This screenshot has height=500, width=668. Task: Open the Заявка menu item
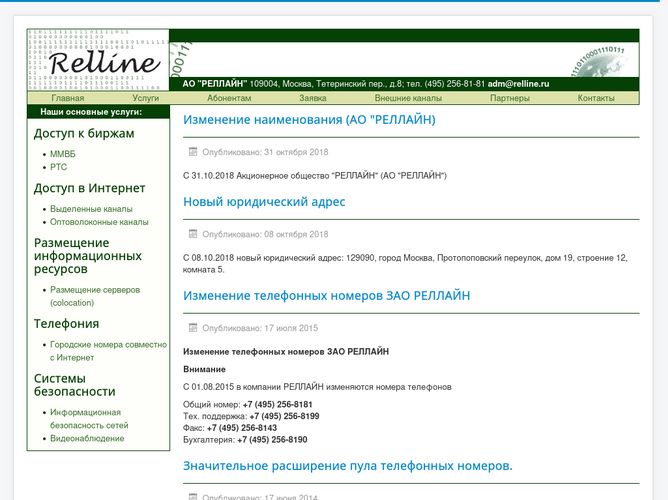pos(313,98)
